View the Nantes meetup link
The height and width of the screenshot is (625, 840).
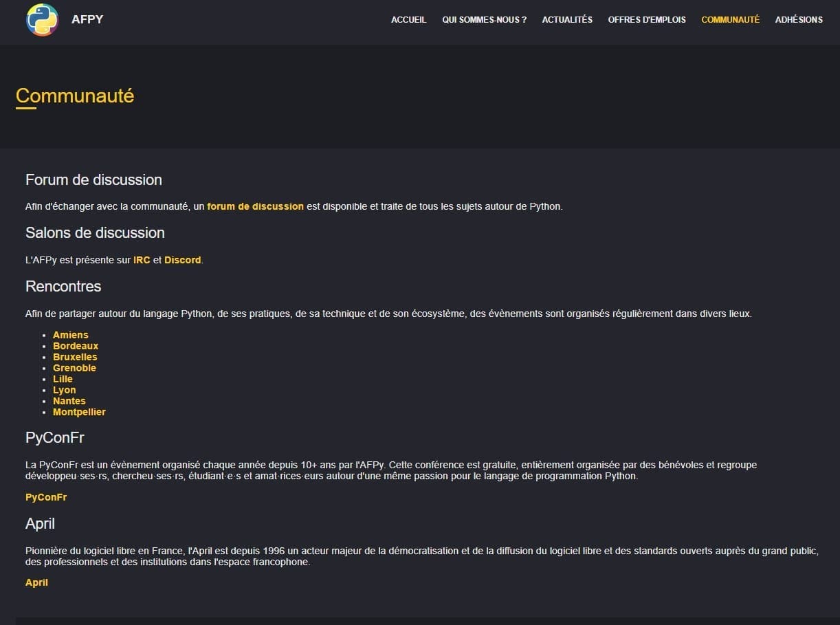tap(69, 401)
